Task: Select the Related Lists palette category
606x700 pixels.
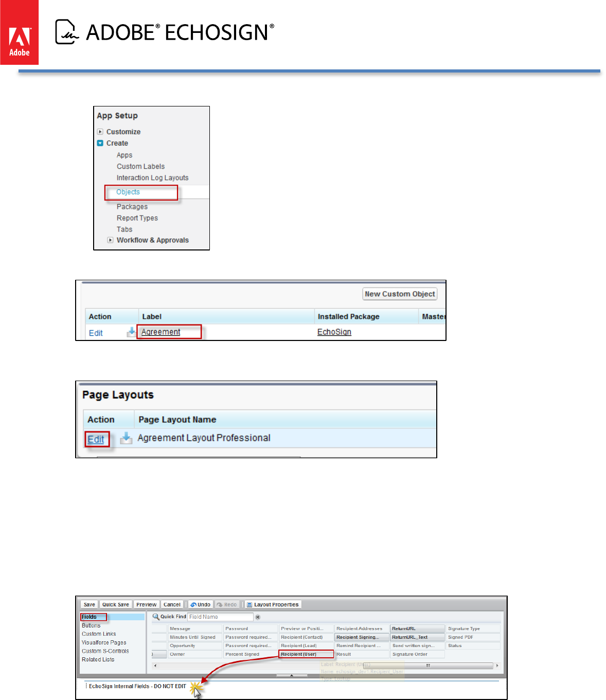Action: point(98,659)
